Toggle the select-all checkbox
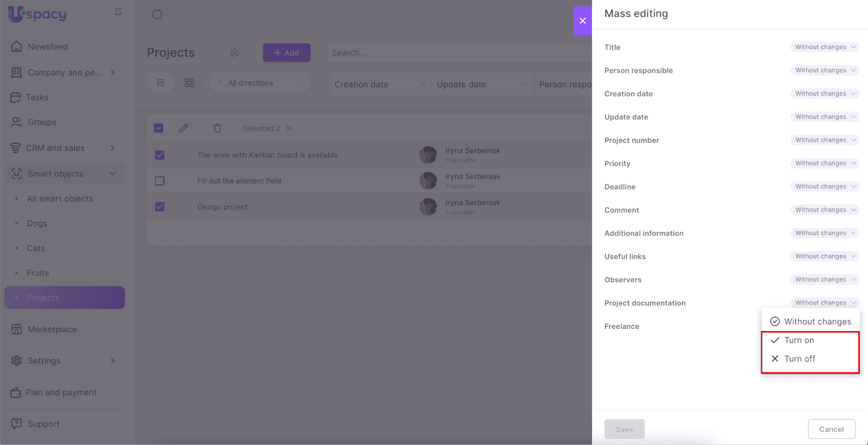This screenshot has height=445, width=868. coord(159,128)
